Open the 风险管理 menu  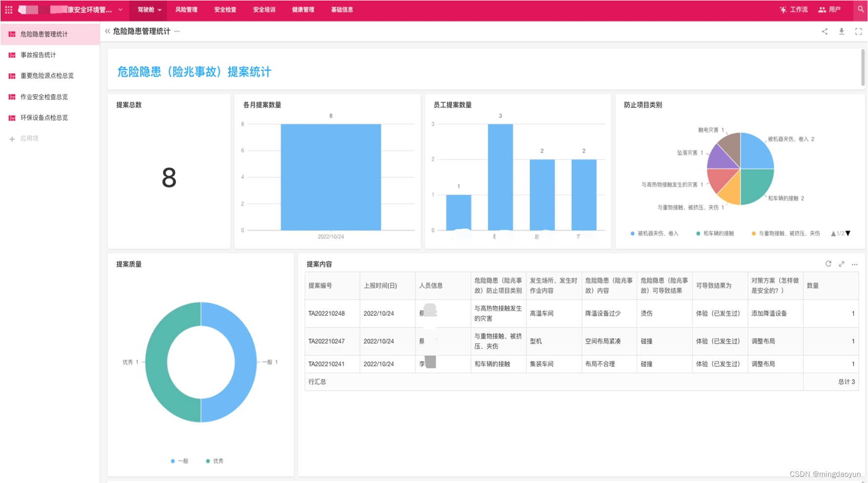[186, 10]
